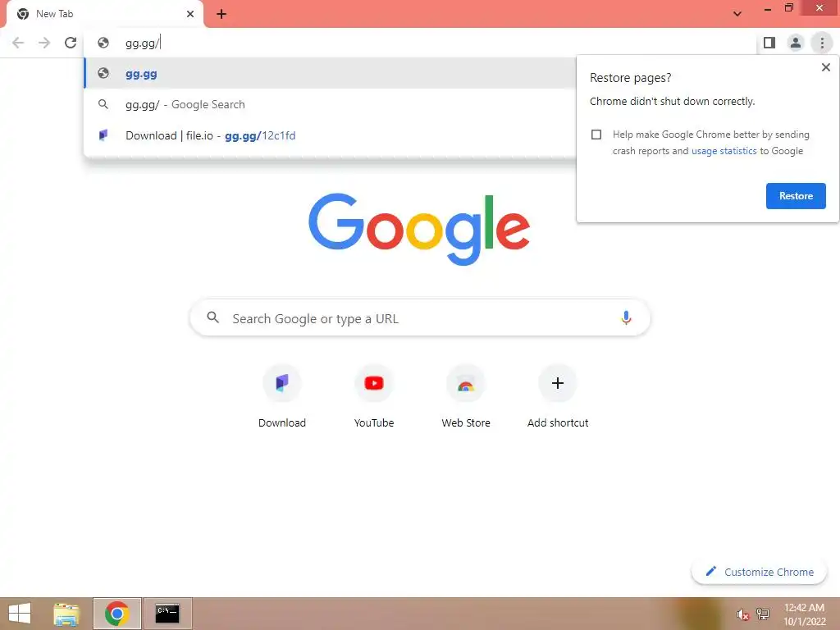Tick the crash reports checkbox

pos(596,135)
